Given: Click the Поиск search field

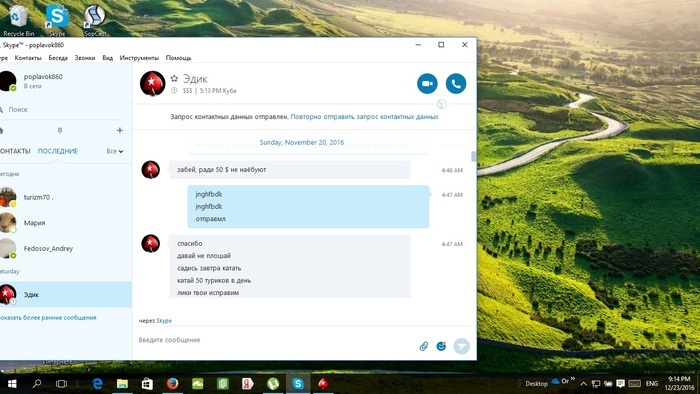Looking at the screenshot, I should (x=62, y=109).
